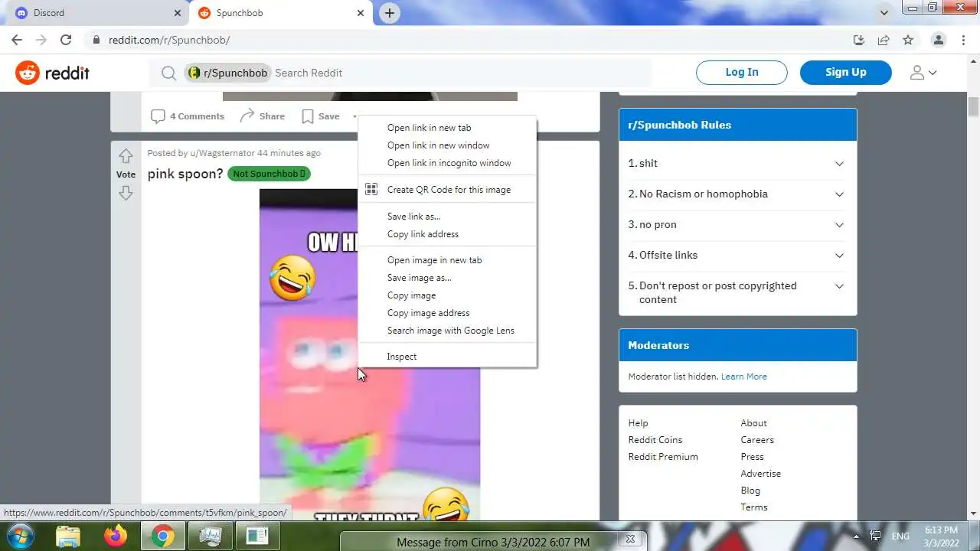The width and height of the screenshot is (980, 551).
Task: Open pink spoon post image
Action: pos(370,354)
